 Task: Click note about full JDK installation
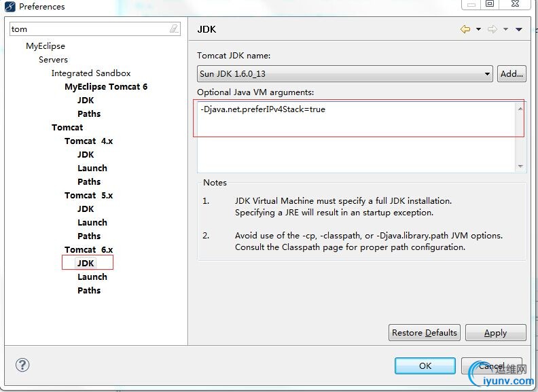tap(343, 207)
